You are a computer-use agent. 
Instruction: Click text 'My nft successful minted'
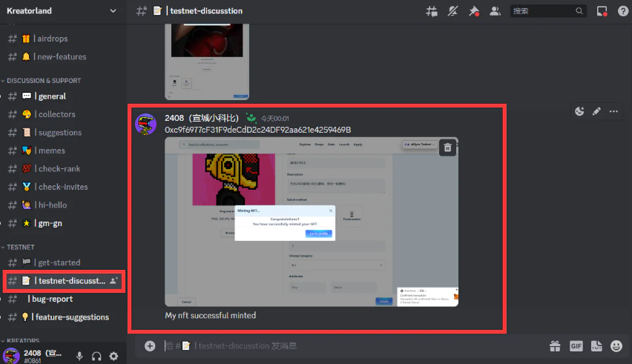(x=211, y=315)
